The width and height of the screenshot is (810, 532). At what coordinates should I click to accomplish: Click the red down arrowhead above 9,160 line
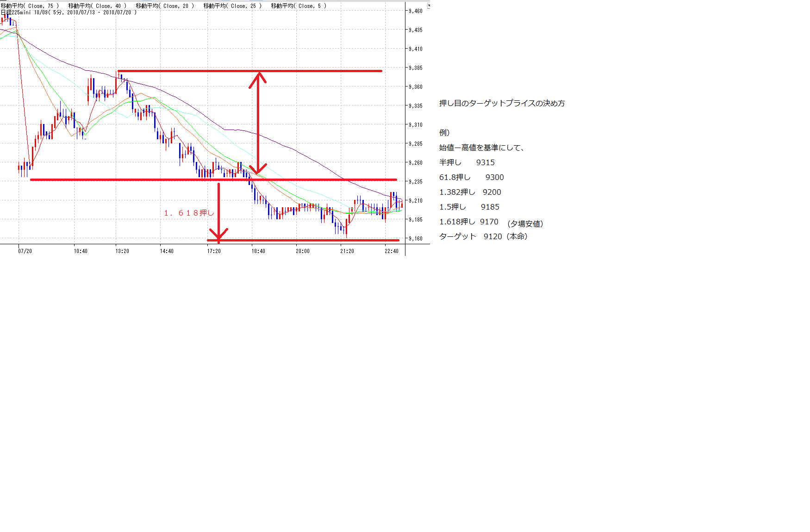pos(218,234)
